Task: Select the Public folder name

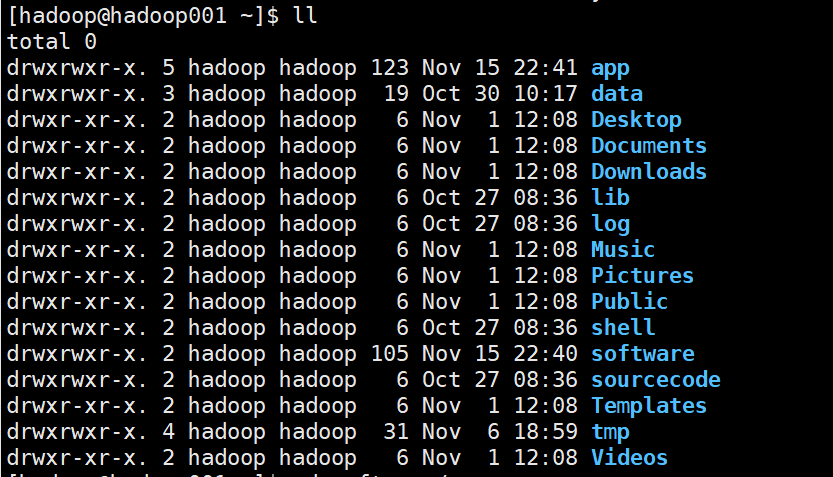Action: pyautogui.click(x=630, y=302)
